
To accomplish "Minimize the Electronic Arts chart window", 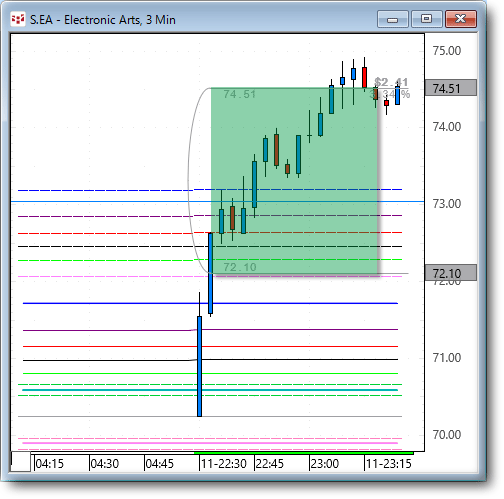I will pyautogui.click(x=393, y=19).
